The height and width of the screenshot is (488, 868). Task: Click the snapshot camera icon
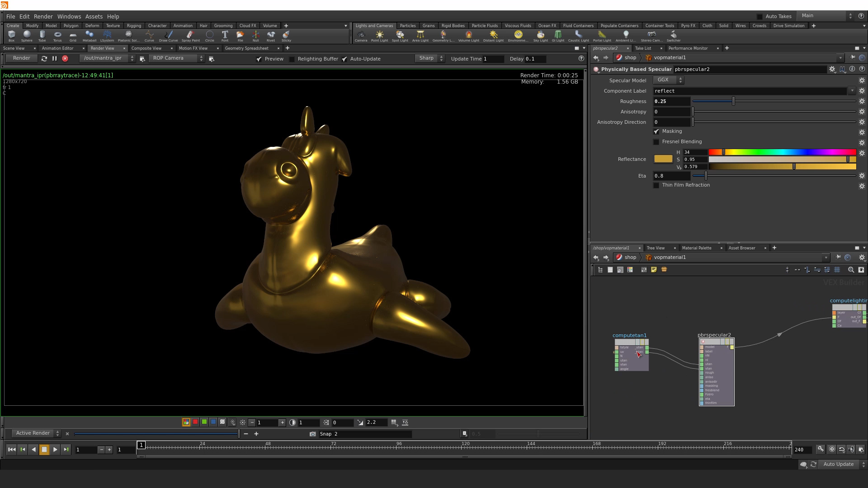coord(312,434)
